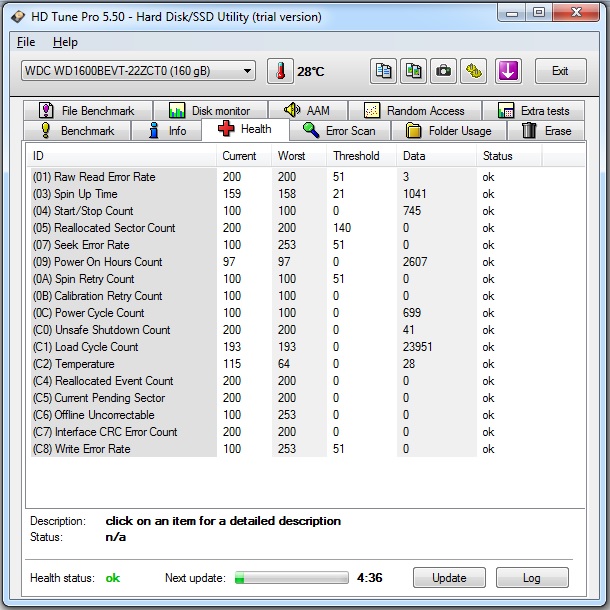Click the Exit button
Image resolution: width=610 pixels, height=610 pixels.
tap(560, 71)
